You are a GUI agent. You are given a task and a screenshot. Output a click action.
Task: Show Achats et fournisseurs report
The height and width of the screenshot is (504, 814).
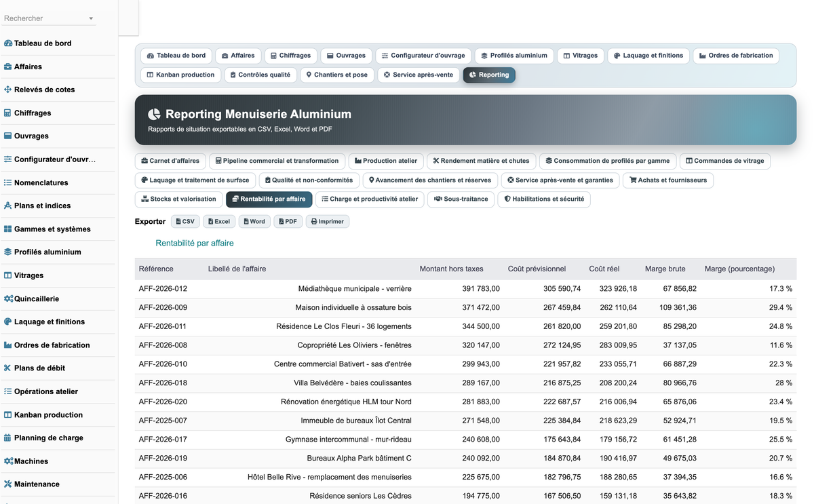click(x=668, y=180)
